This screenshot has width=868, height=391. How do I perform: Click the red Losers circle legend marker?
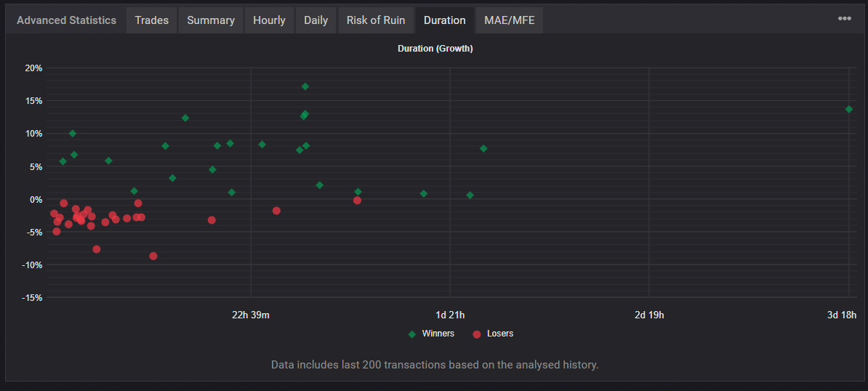pos(477,334)
